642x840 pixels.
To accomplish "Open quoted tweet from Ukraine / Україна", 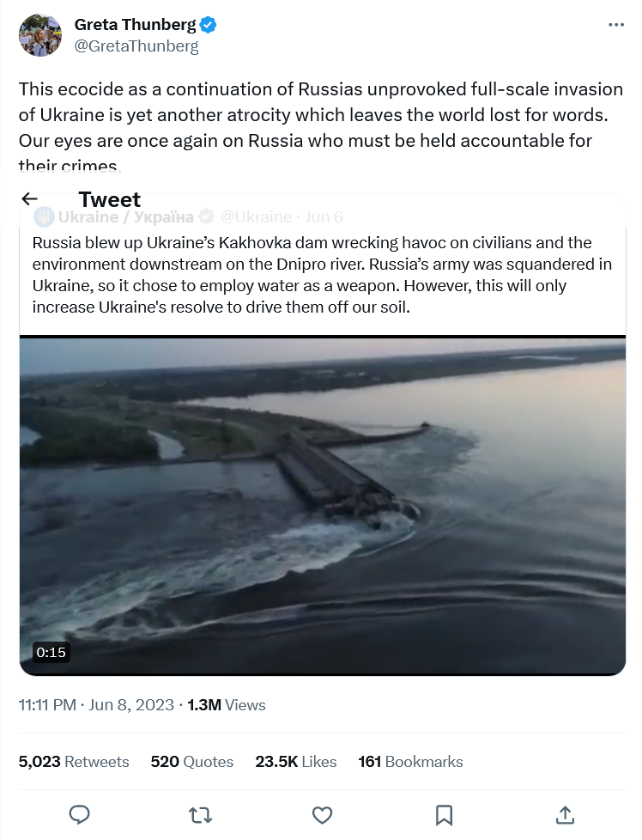I will (x=322, y=275).
